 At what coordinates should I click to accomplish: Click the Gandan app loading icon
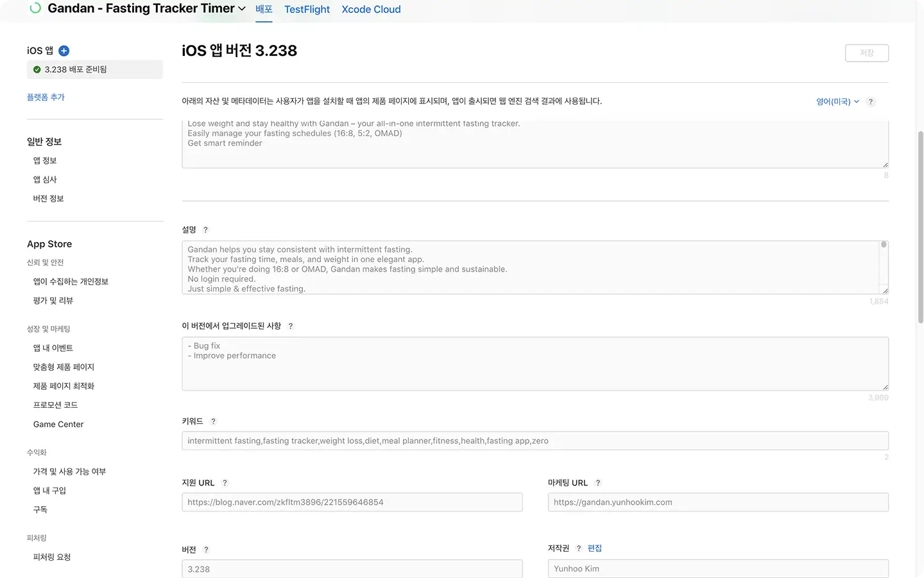click(x=35, y=8)
